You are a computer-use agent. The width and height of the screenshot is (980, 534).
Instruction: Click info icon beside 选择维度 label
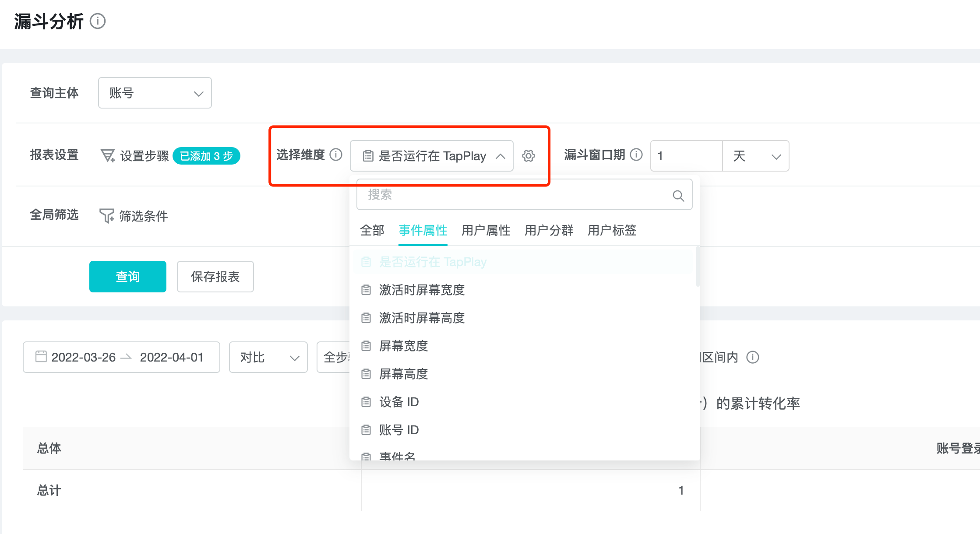tap(336, 155)
